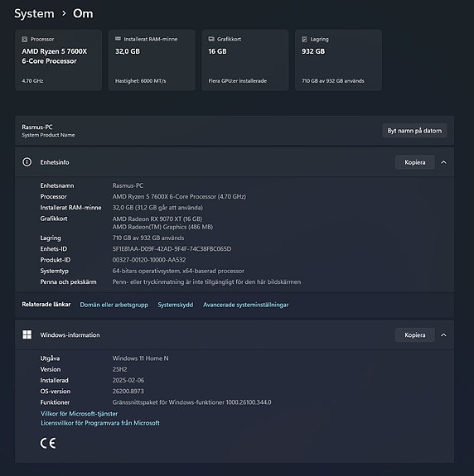The width and height of the screenshot is (474, 476).
Task: Click the CE marking symbol
Action: 48,443
